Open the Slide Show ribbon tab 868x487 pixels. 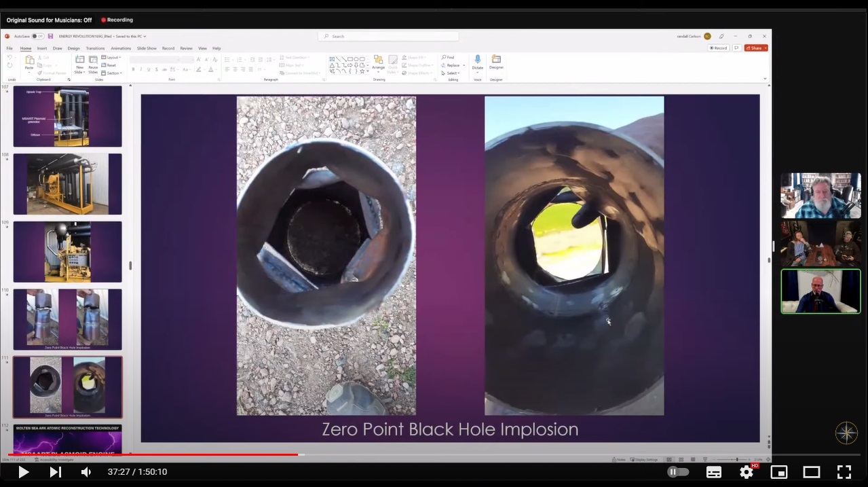147,48
